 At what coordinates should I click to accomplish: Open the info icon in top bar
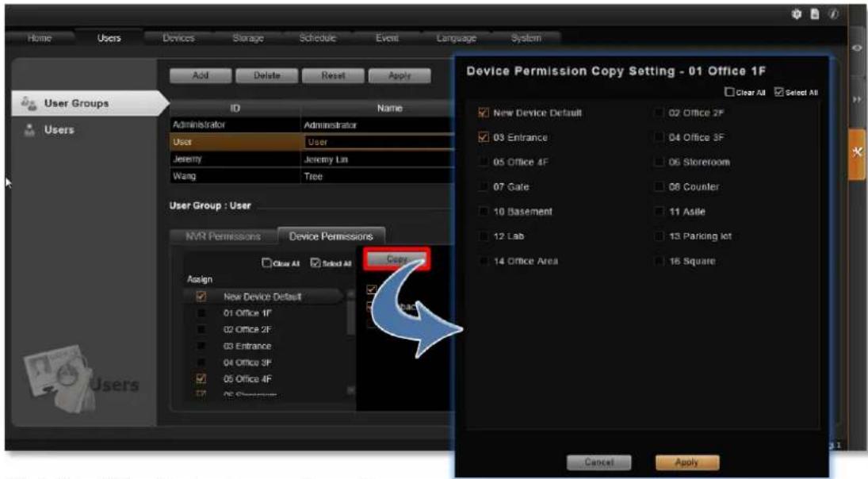pyautogui.click(x=834, y=14)
